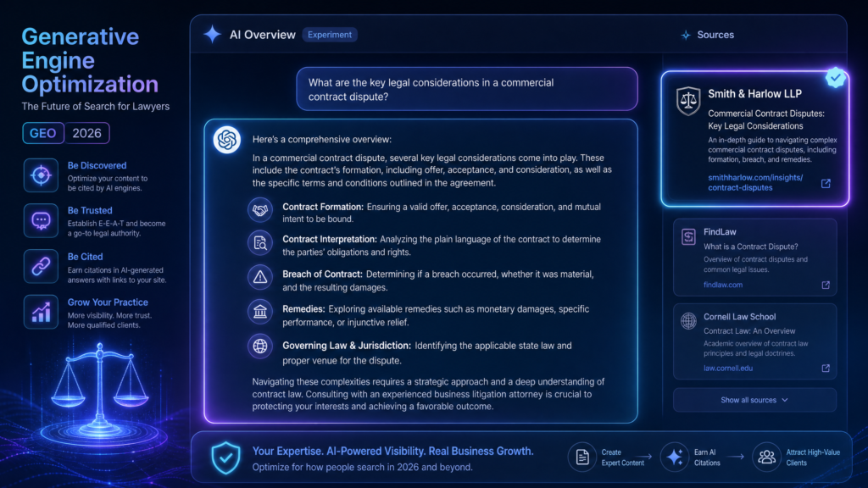
Task: Click 'Commercial Contract Disputes: Key Legal Considerations' title
Action: click(x=766, y=119)
